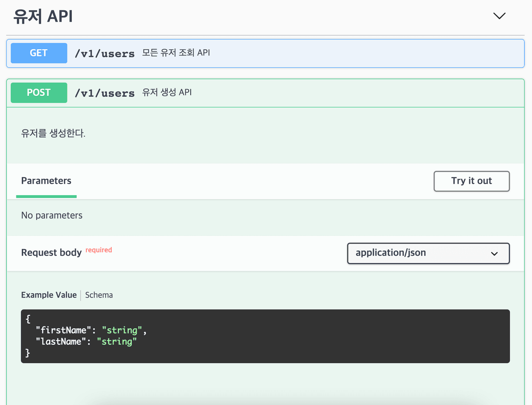Image resolution: width=532 pixels, height=405 pixels.
Task: Click the "lastName" key in example JSON
Action: tap(61, 342)
